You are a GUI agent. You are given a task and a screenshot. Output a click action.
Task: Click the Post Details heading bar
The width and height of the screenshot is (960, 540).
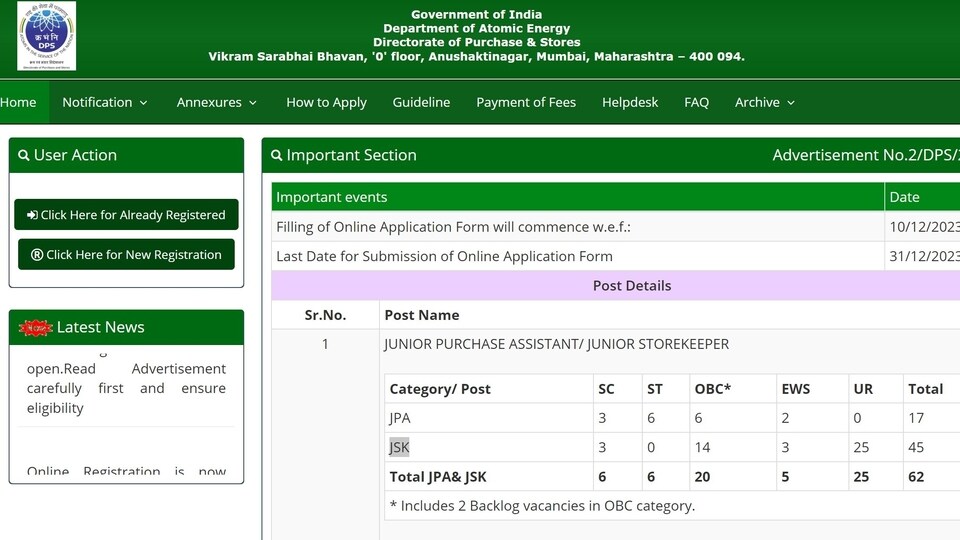coord(616,286)
